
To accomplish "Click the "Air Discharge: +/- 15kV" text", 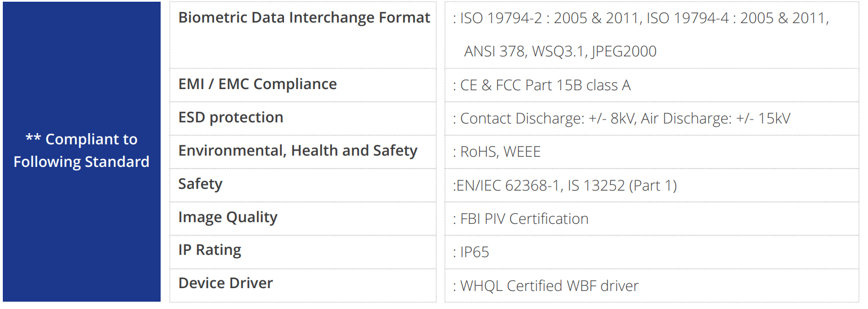I will [716, 118].
